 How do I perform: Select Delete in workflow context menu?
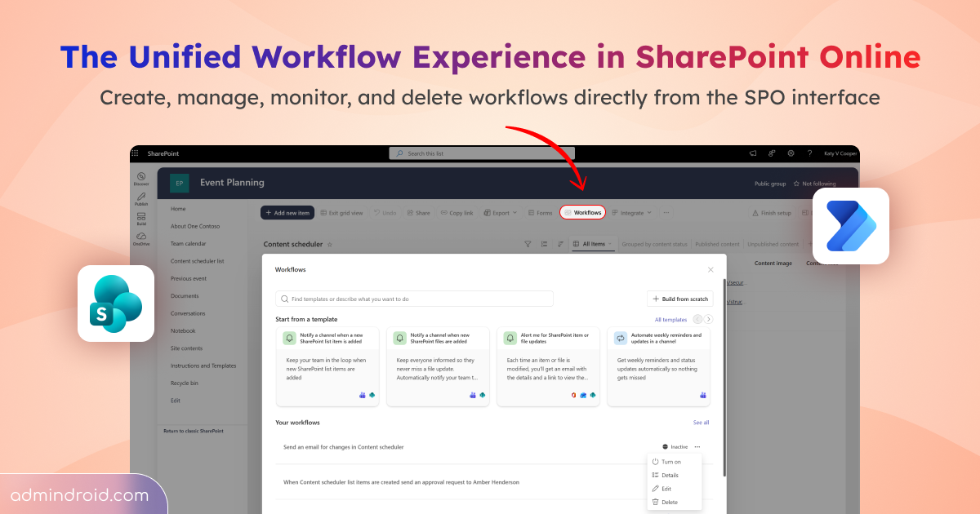click(665, 502)
